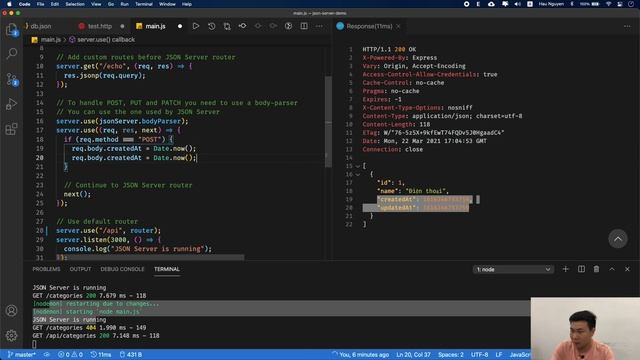Viewport: 640px width, 360px height.
Task: Select the main.js editor tab
Action: pyautogui.click(x=156, y=26)
